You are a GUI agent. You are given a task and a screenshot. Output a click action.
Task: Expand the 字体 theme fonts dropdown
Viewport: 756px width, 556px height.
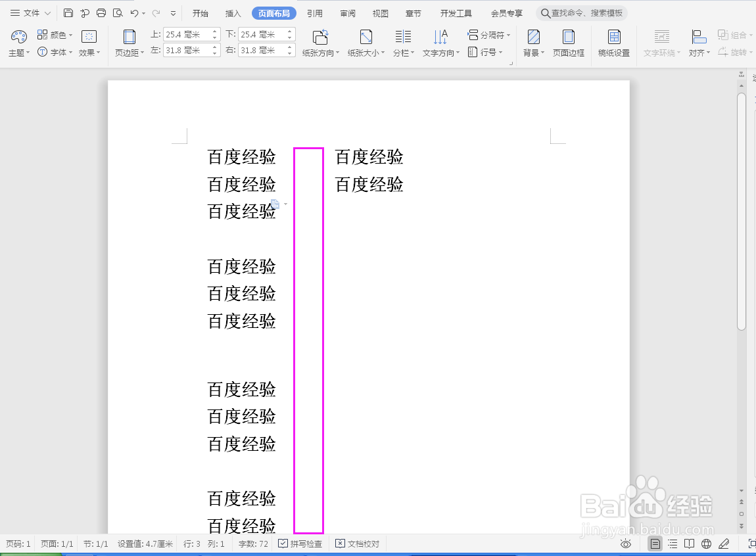click(55, 52)
